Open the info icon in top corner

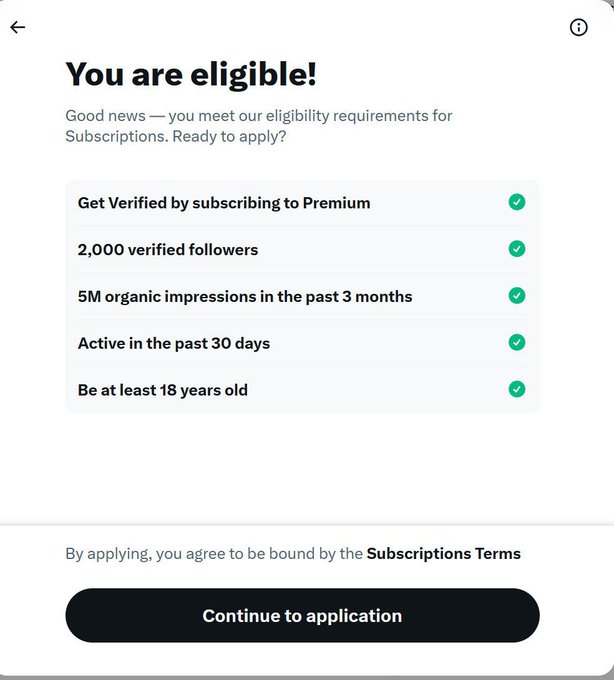coord(578,28)
